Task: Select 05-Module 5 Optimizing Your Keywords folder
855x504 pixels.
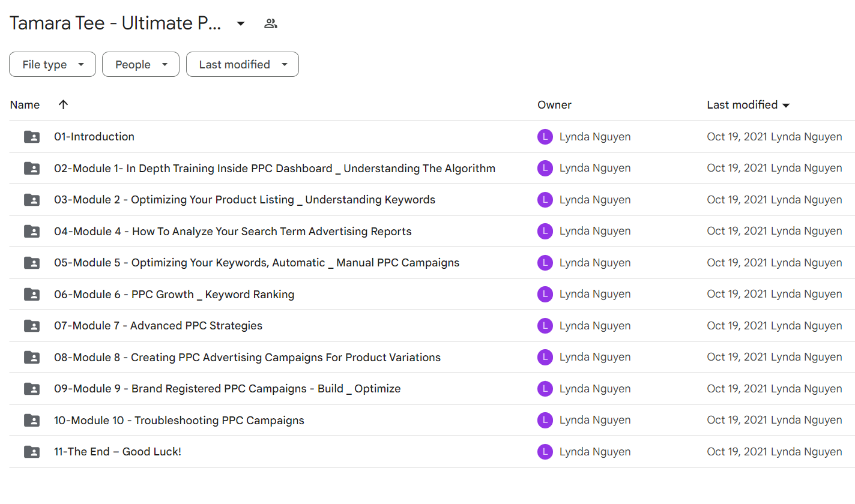Action: coord(256,263)
